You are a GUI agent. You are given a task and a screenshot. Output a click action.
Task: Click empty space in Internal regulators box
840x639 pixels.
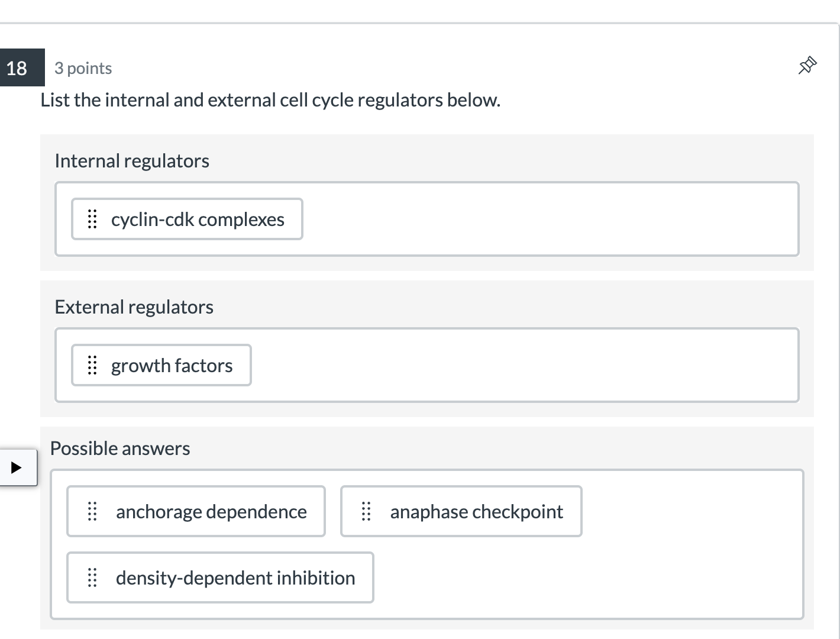pos(550,219)
